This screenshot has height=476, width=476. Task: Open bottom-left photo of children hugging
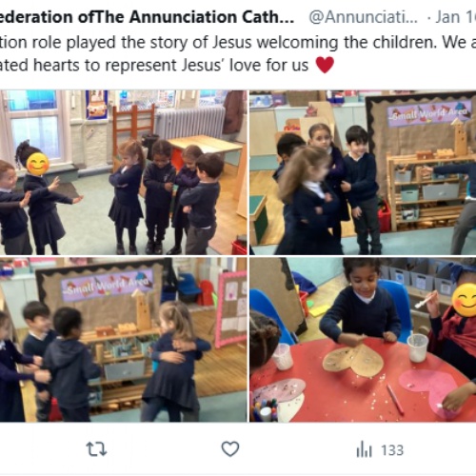pos(123,340)
